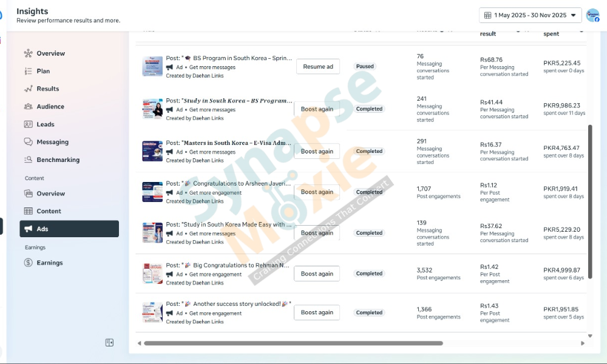Click the Resume ad button
The image size is (607, 364).
pos(317,67)
